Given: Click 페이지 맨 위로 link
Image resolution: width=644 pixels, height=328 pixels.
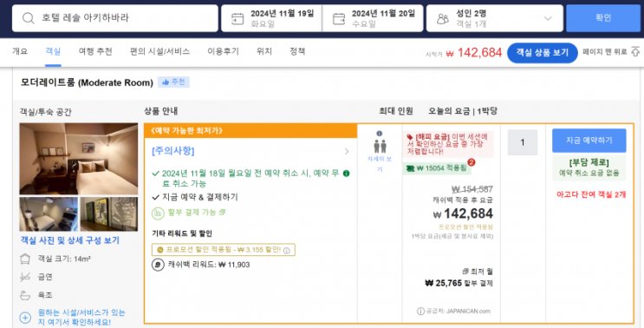Looking at the screenshot, I should [x=605, y=52].
